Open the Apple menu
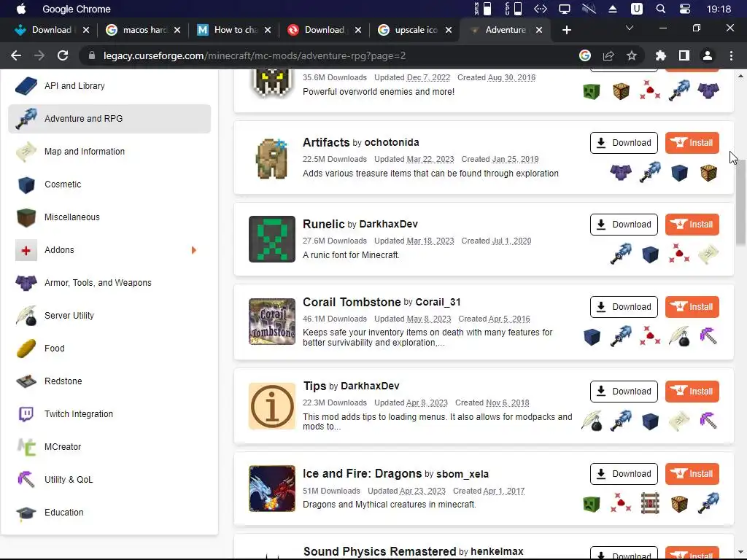The width and height of the screenshot is (747, 560). click(x=21, y=9)
